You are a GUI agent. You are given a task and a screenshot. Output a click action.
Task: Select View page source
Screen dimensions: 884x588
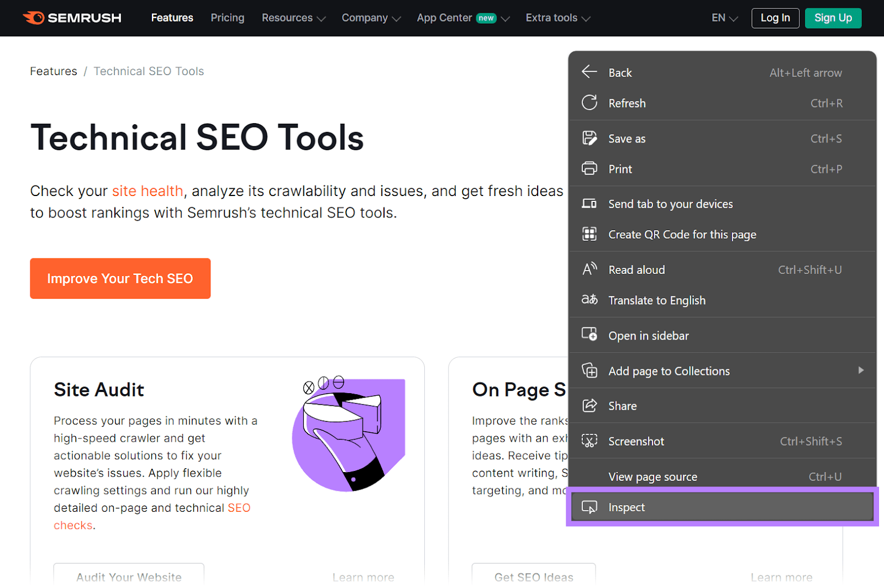[653, 476]
